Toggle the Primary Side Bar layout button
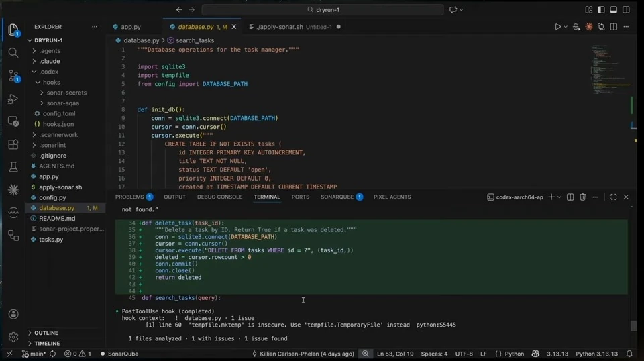This screenshot has height=361, width=644. 601,9
